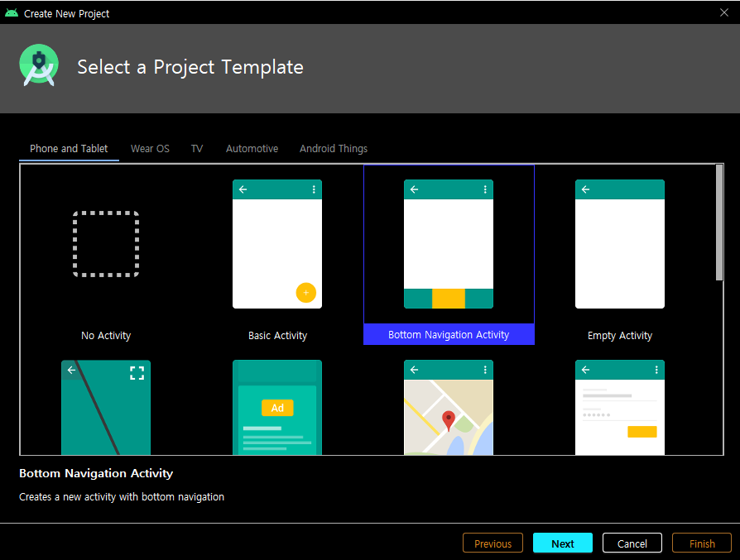Choose the Login Activity template with form fields
Viewport: 740px width, 560px height.
click(x=620, y=407)
